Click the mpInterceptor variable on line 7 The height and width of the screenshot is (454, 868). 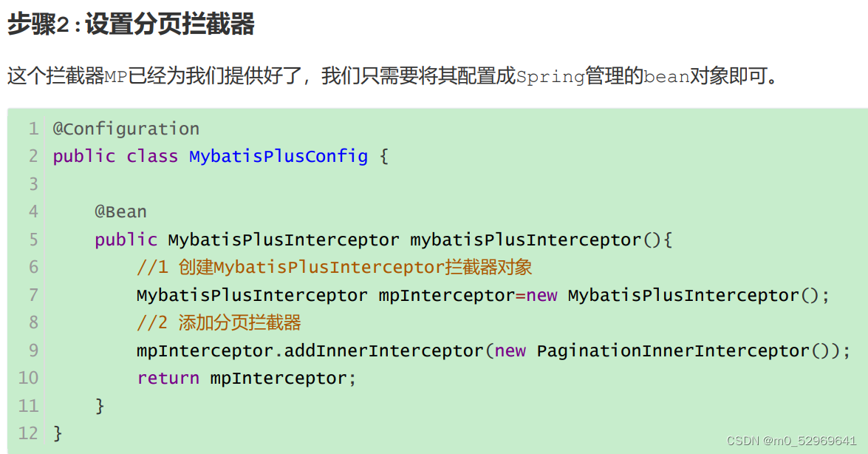click(447, 295)
